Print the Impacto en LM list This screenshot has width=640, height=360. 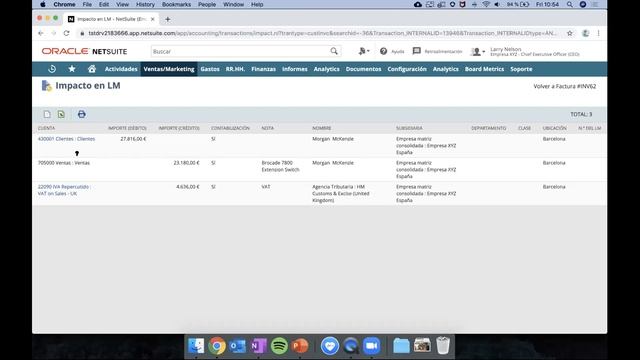point(82,114)
